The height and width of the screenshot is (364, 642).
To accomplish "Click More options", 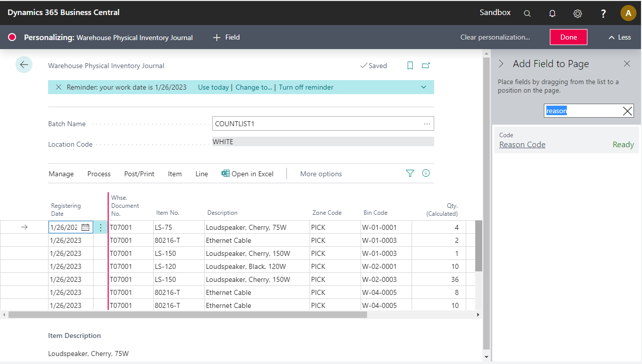I will coord(321,174).
